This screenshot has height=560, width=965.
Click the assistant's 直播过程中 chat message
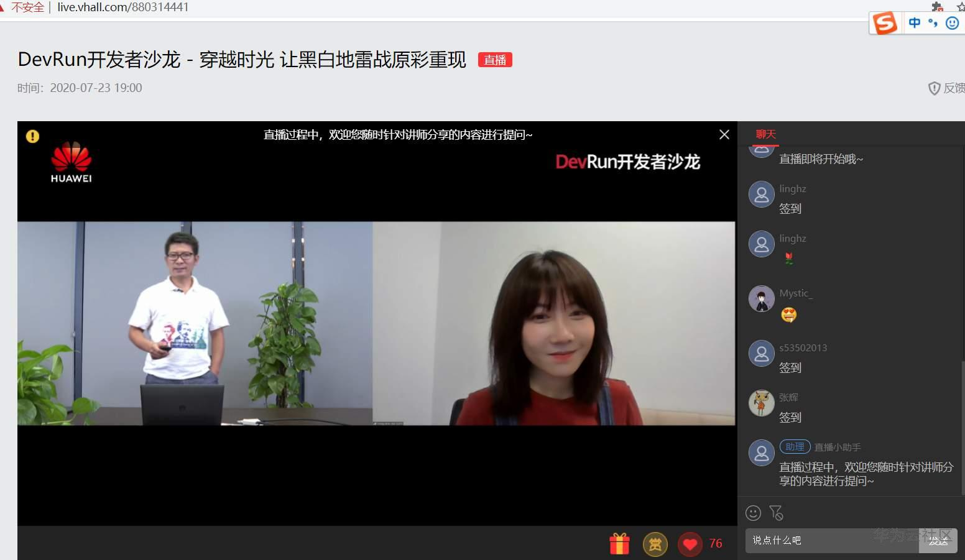866,474
